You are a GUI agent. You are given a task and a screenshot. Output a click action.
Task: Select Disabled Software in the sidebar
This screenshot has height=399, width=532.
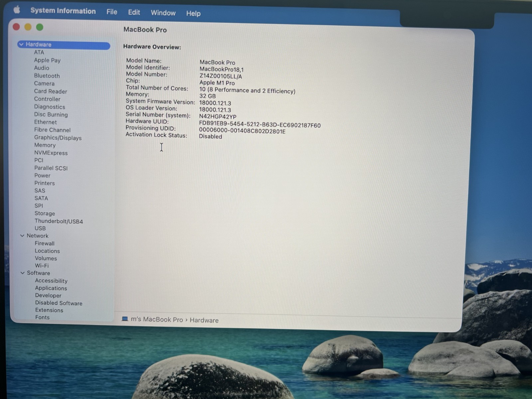59,303
